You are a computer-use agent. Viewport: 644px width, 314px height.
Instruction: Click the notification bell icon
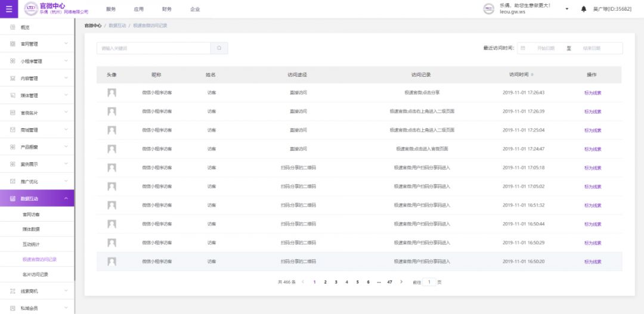coord(584,9)
